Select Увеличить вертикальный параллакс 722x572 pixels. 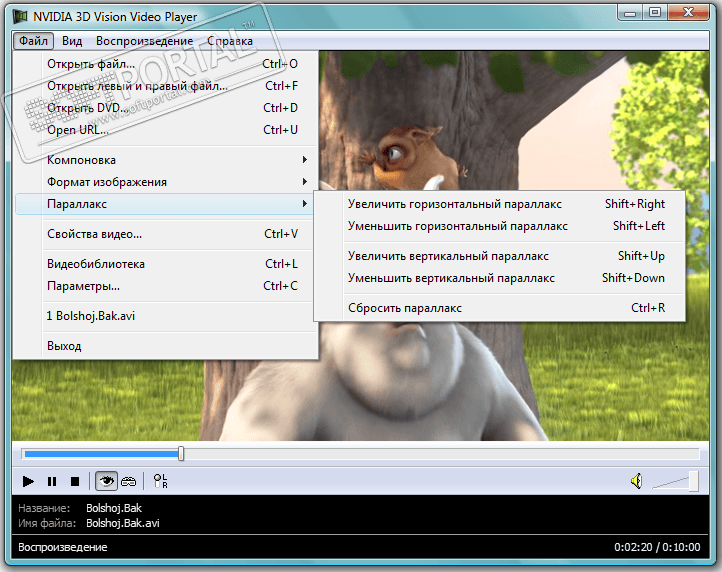[x=500, y=256]
